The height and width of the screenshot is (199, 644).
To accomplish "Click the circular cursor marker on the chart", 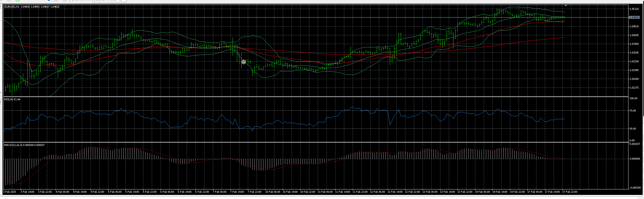I will [x=244, y=62].
